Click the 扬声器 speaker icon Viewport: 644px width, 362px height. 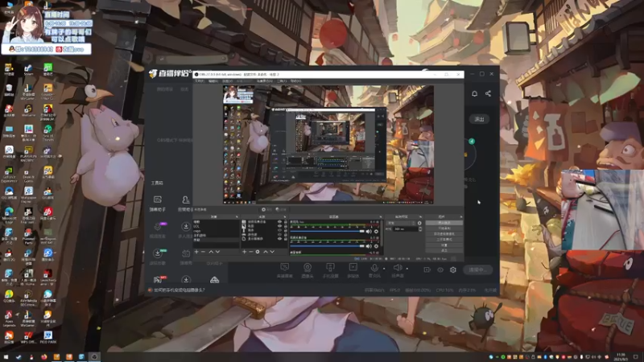(x=397, y=268)
